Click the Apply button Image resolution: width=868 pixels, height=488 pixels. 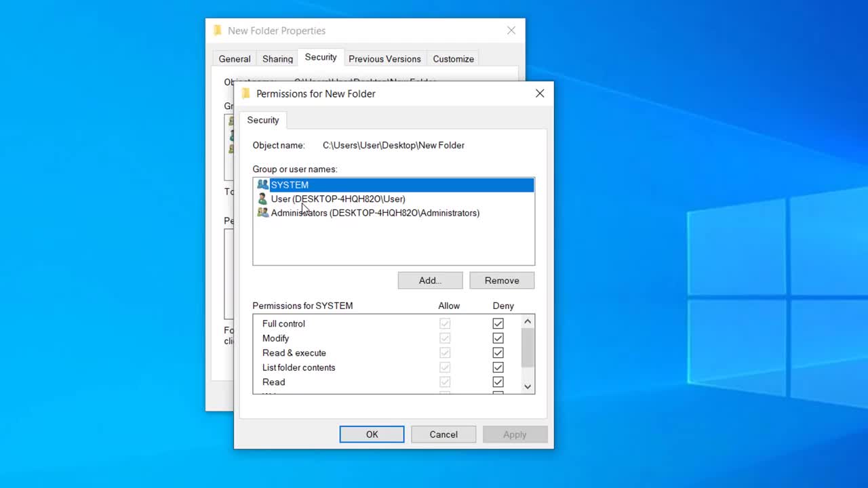click(515, 434)
